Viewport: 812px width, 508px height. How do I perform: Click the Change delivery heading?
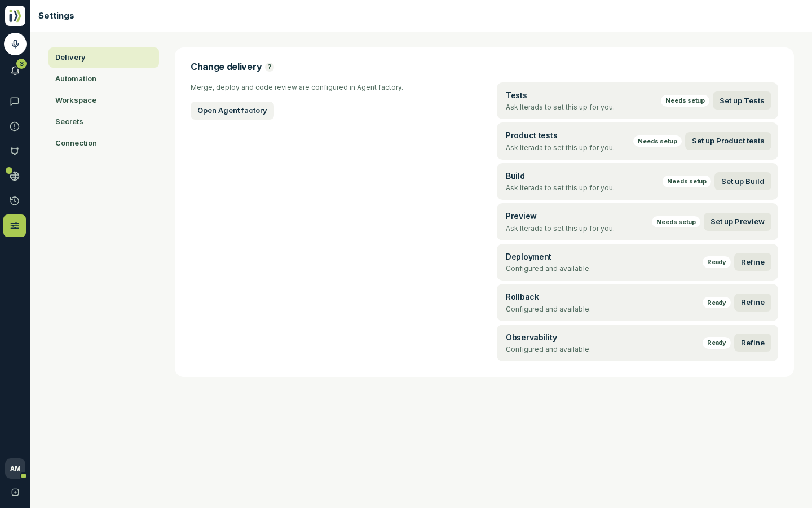(x=226, y=67)
